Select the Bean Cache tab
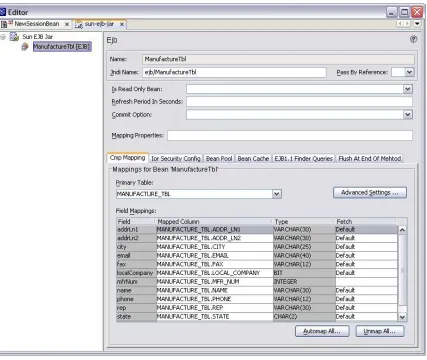 [x=253, y=159]
